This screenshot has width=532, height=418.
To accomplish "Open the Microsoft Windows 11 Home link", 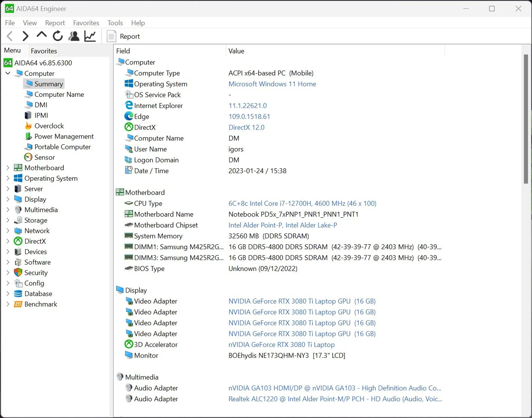I will pos(272,84).
